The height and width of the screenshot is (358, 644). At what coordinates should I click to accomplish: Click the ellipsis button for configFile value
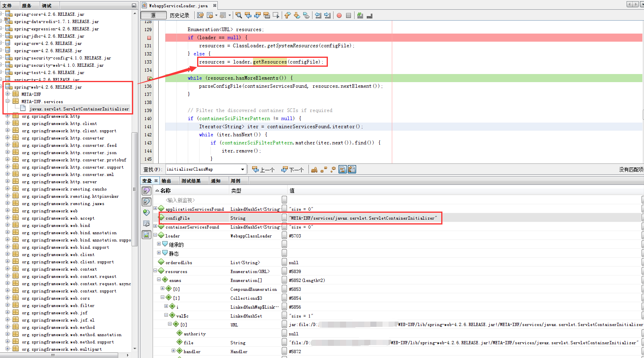(284, 218)
